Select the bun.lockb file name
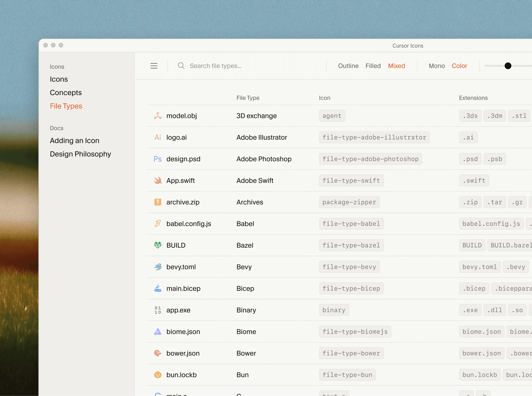532x396 pixels. [181, 375]
